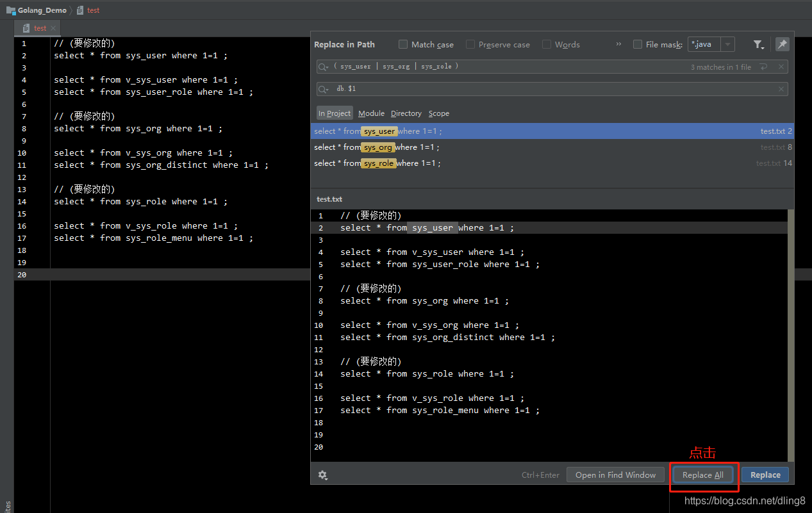Viewport: 812px width, 513px height.
Task: Select the sys_user result row
Action: pos(552,131)
